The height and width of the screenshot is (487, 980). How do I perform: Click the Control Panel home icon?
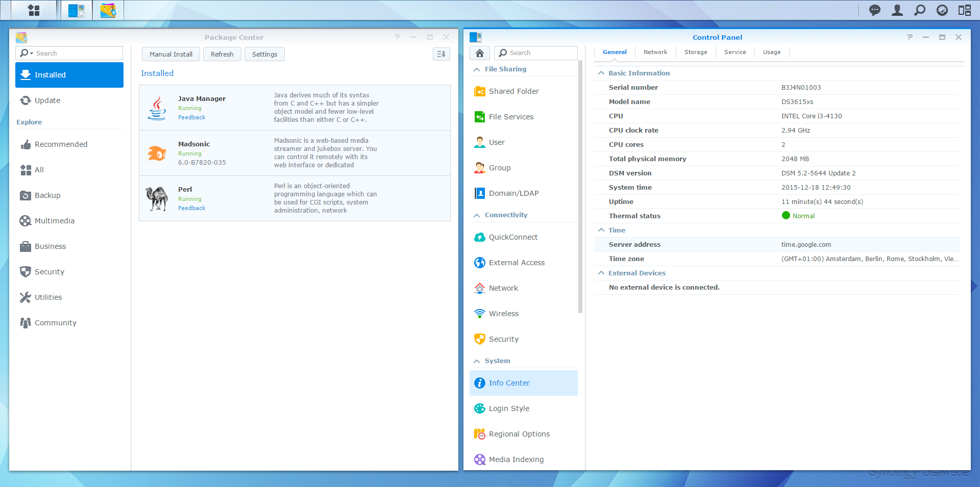(479, 53)
